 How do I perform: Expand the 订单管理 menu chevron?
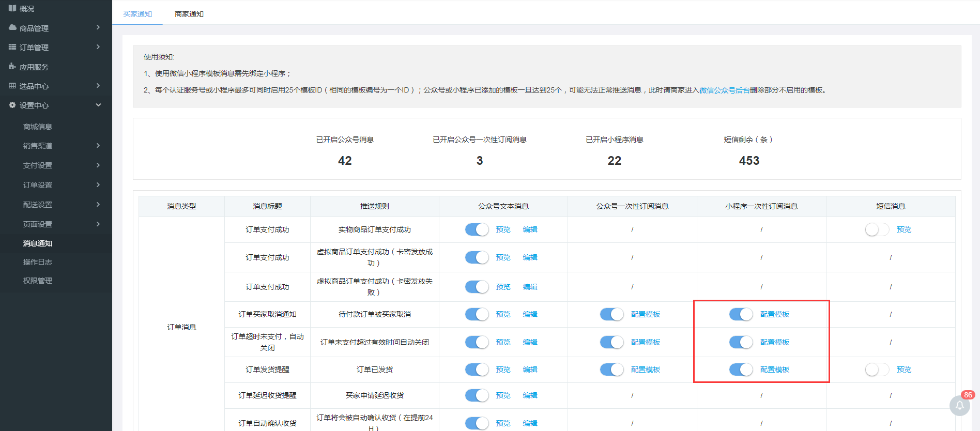[98, 47]
